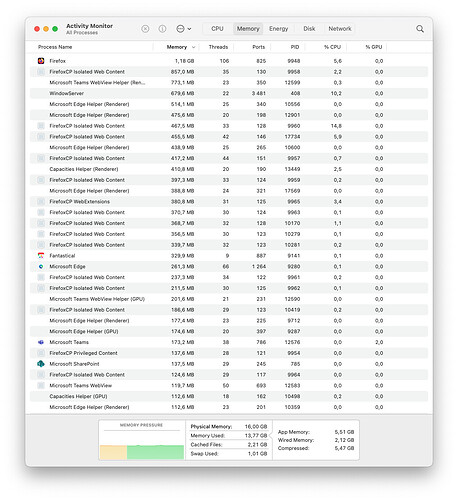Click the Memory Used 13,77 GB value
The width and height of the screenshot is (458, 500).
pos(256,435)
